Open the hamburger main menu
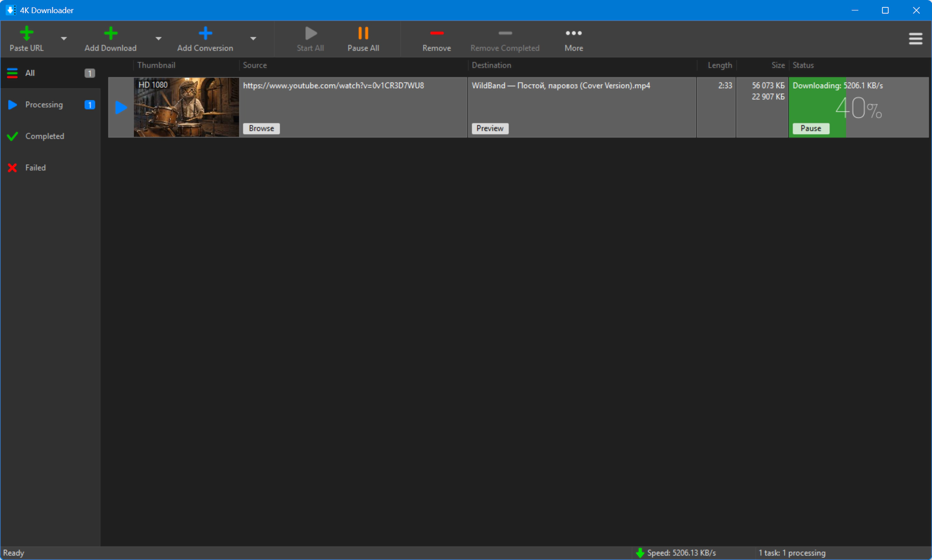 [915, 39]
